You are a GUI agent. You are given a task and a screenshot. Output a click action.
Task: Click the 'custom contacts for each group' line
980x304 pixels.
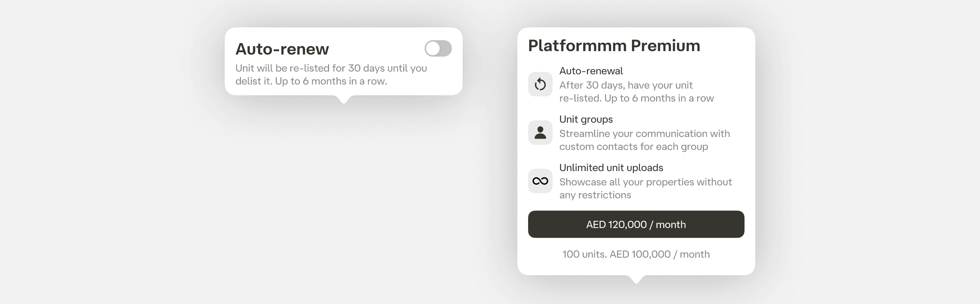tap(633, 147)
